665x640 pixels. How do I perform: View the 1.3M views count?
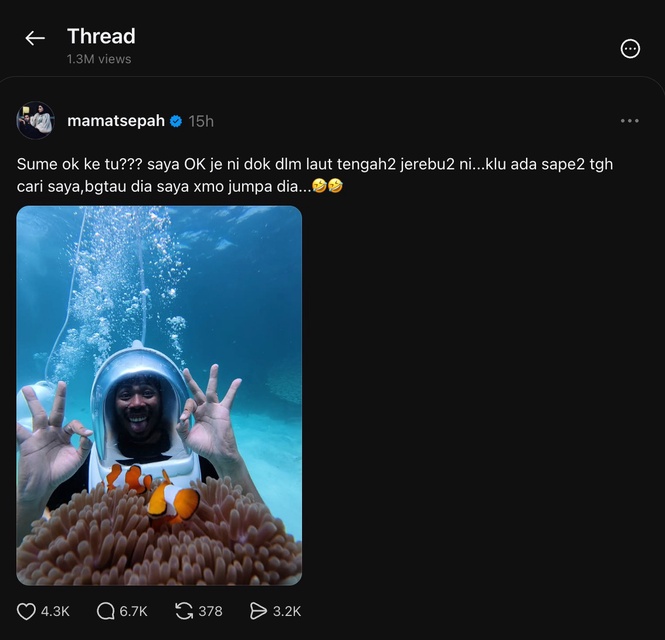pyautogui.click(x=99, y=59)
